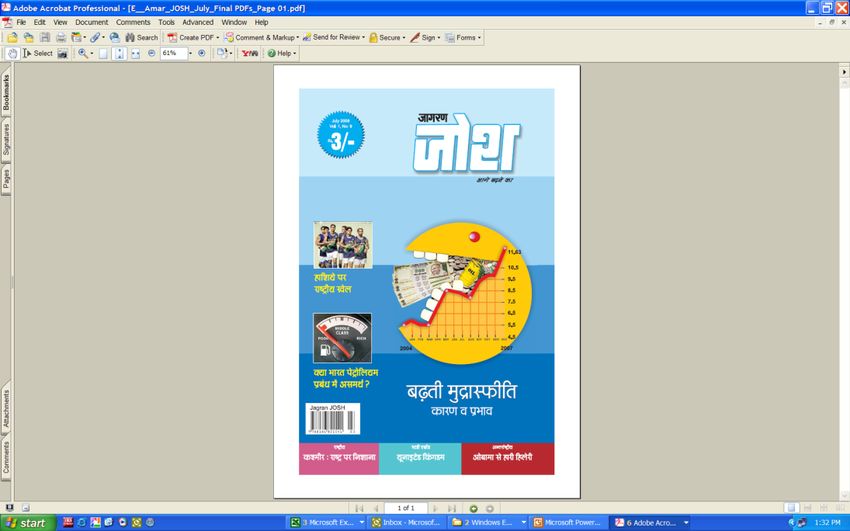This screenshot has height=531, width=850.
Task: Switch to Microsoft PowerPoint taskbar item
Action: tap(568, 523)
